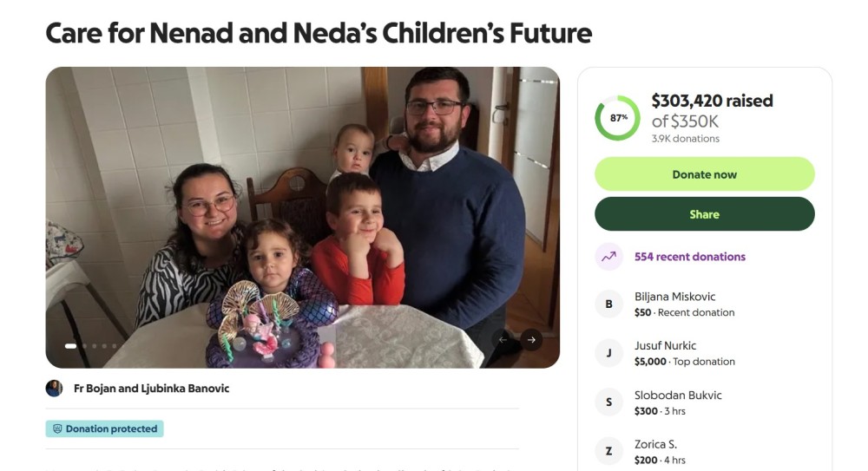Click the 87% circular progress ring
868x471 pixels.
tap(617, 118)
